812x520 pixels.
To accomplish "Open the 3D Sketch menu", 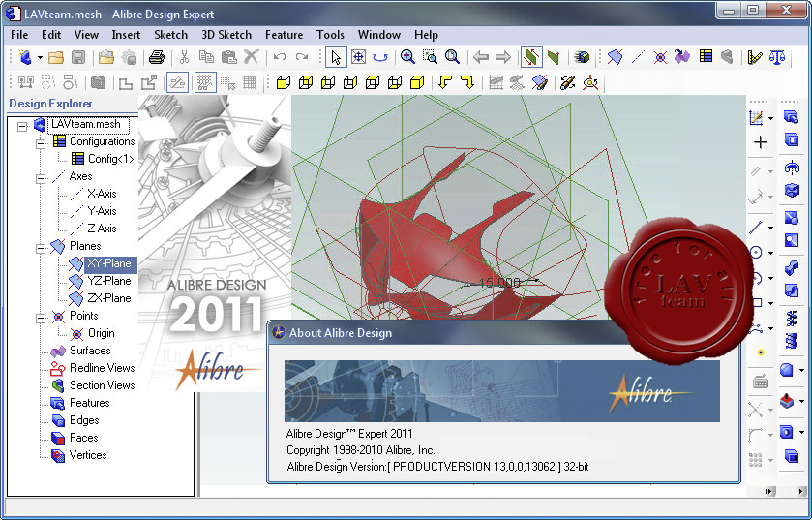I will point(226,35).
